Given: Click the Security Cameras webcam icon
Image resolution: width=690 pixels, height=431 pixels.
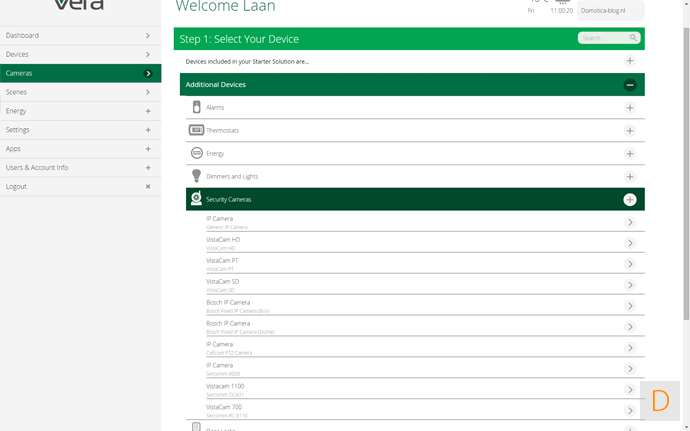Looking at the screenshot, I should click(197, 199).
